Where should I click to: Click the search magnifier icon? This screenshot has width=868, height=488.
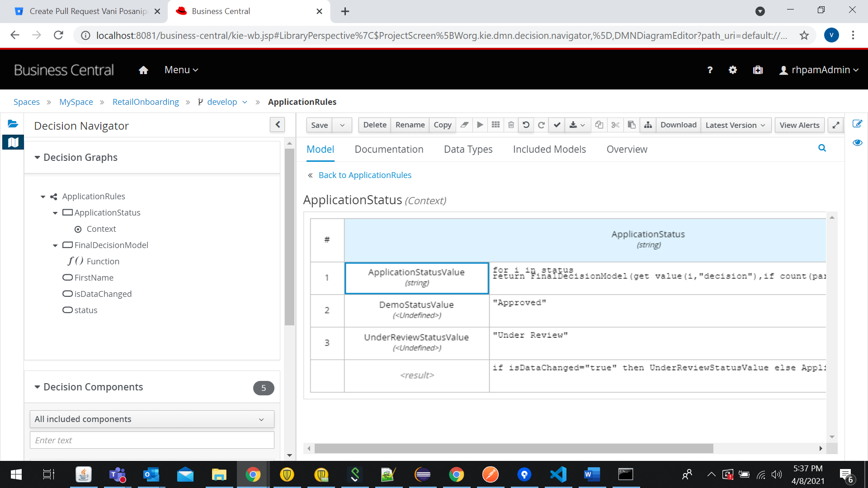click(822, 148)
